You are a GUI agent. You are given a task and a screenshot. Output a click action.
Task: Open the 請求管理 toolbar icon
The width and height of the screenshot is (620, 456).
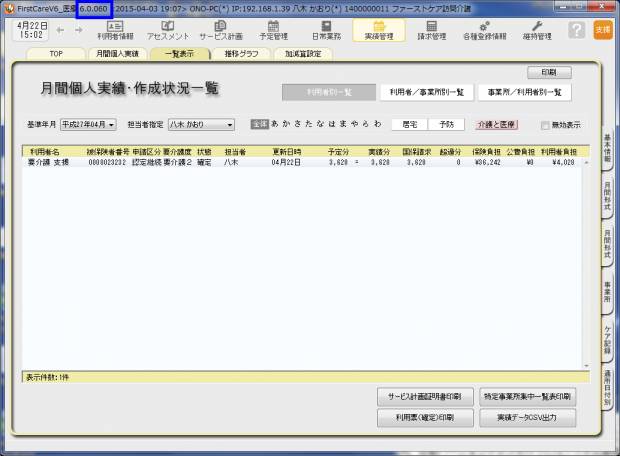[432, 30]
